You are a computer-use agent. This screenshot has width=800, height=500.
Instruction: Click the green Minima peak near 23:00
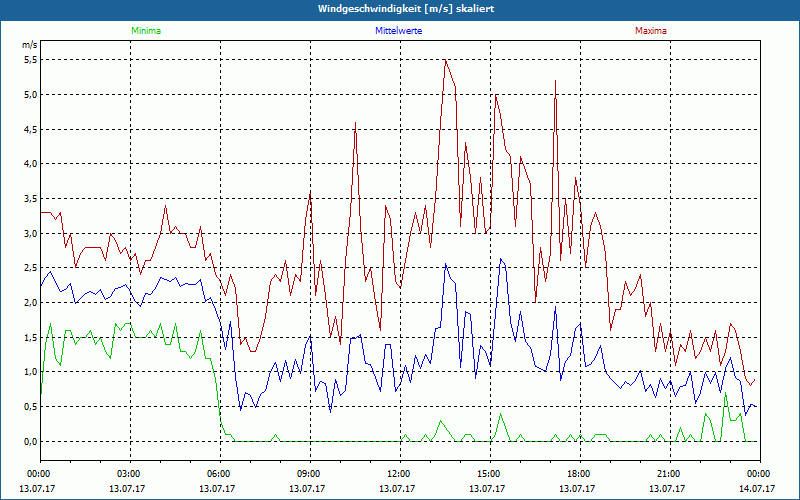726,393
